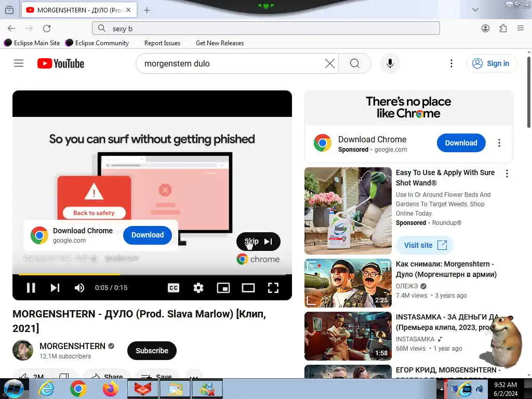
Task: Toggle closed captions CC
Action: [174, 288]
